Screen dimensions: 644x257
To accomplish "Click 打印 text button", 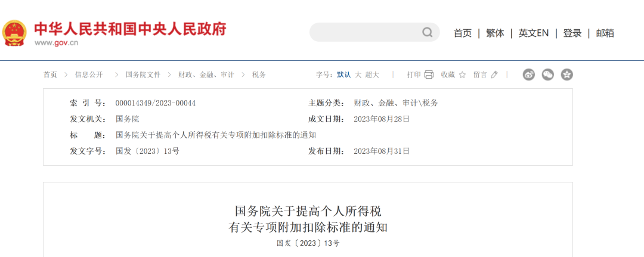I will [414, 75].
